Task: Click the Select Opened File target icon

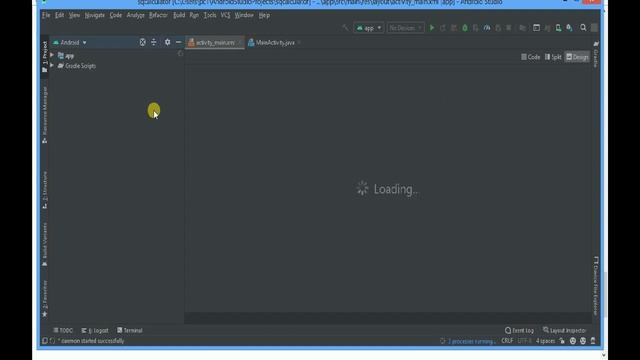Action: 142,42
